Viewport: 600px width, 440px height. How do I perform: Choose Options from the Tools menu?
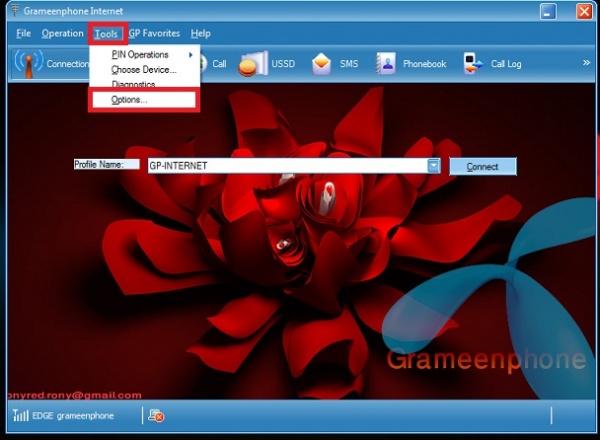click(144, 100)
